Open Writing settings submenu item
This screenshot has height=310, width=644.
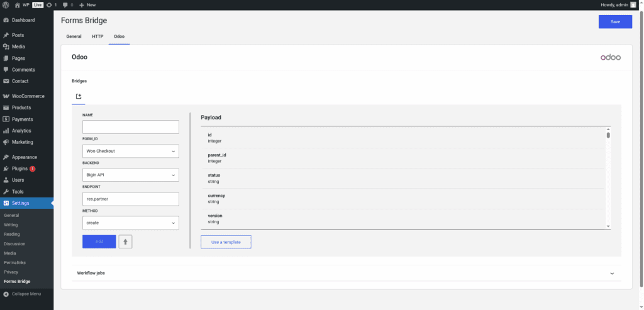pos(11,225)
